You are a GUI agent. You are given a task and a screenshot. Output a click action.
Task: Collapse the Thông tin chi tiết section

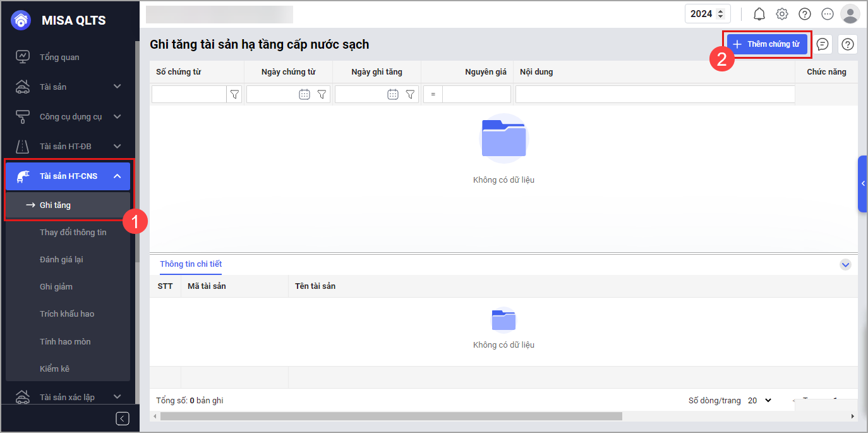[845, 265]
